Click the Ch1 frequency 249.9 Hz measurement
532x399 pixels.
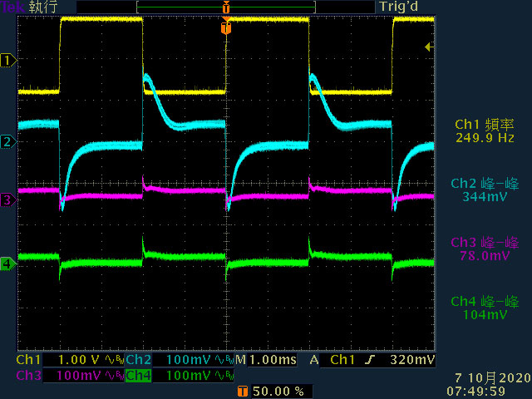point(485,131)
